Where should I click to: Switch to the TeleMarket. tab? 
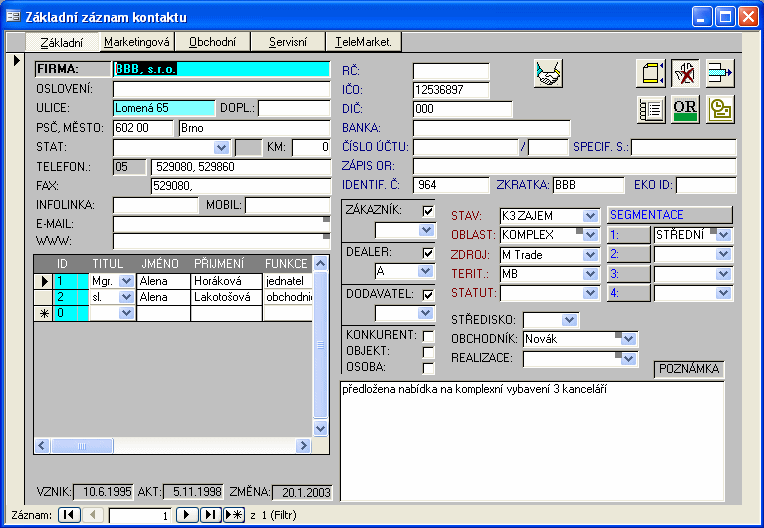363,42
